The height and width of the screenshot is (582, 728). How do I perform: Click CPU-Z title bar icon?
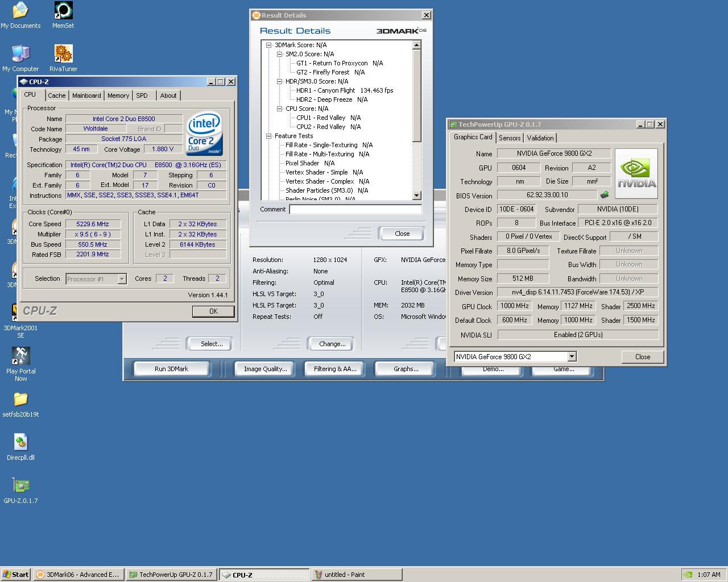(23, 82)
